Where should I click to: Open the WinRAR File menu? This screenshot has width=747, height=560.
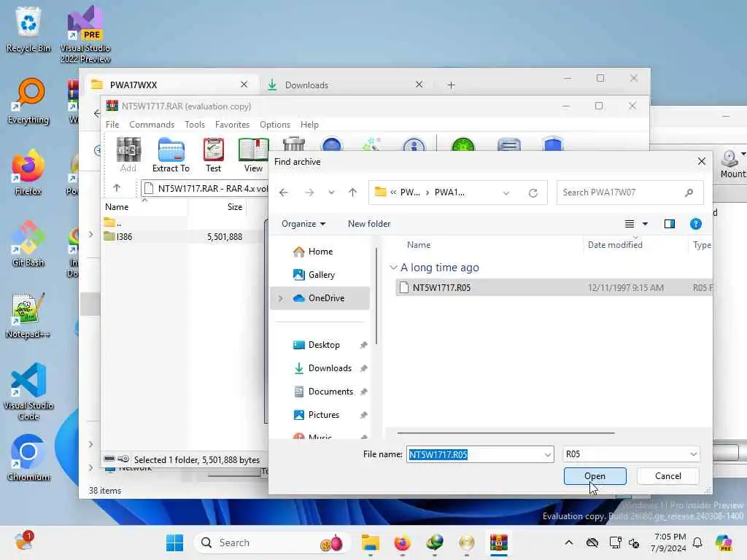point(112,125)
